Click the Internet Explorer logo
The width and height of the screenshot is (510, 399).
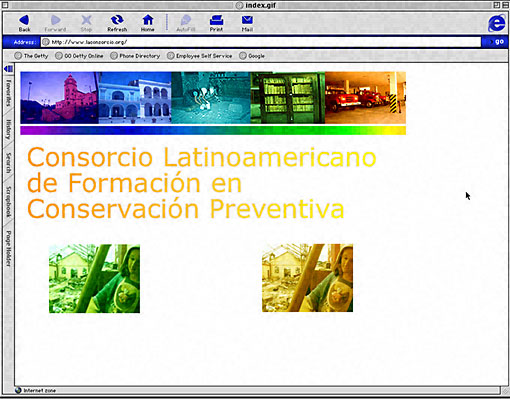pos(496,23)
